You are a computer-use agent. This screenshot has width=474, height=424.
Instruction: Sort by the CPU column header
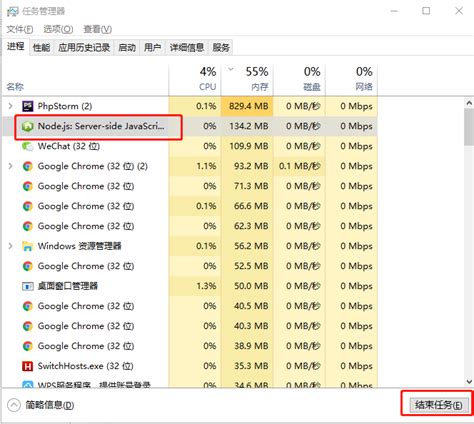pyautogui.click(x=195, y=79)
